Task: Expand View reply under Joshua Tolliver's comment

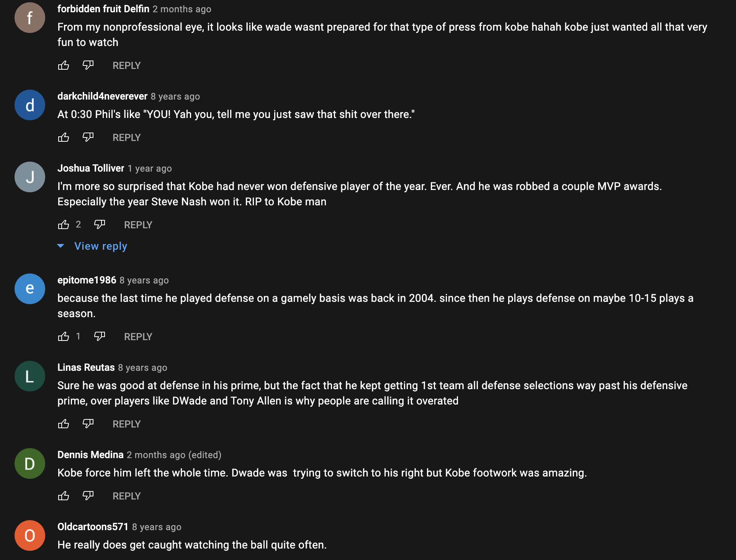Action: click(100, 246)
